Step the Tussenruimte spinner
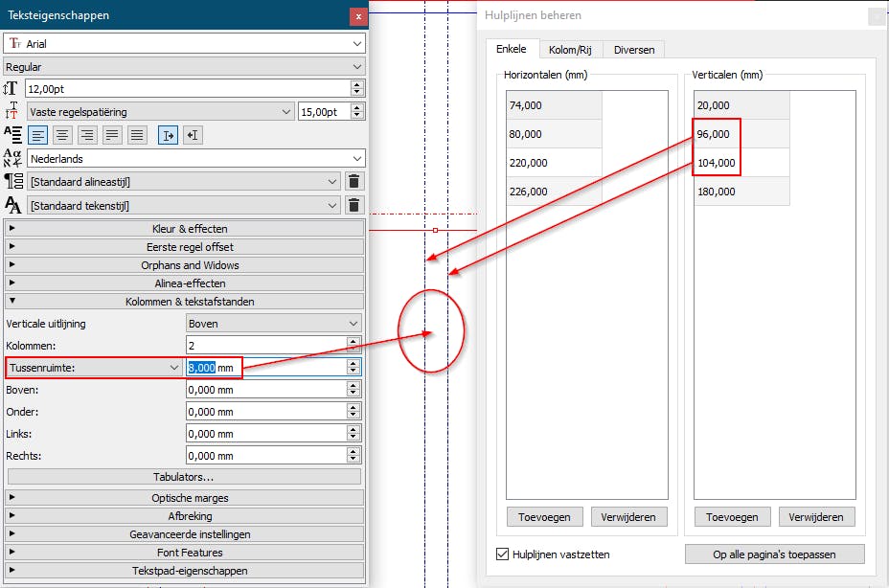 353,368
